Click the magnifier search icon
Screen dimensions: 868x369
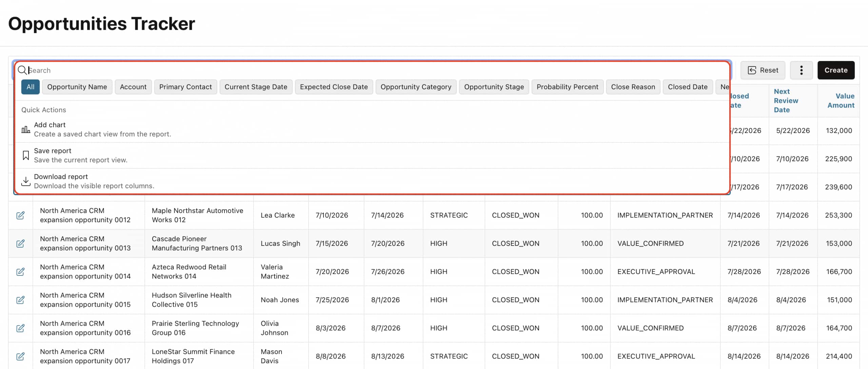coord(22,70)
